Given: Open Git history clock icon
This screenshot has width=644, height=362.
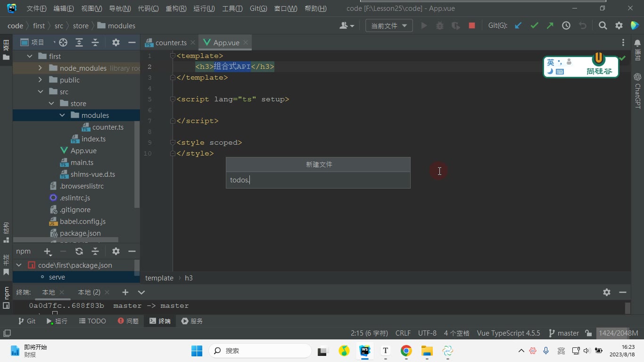Looking at the screenshot, I should tap(566, 26).
